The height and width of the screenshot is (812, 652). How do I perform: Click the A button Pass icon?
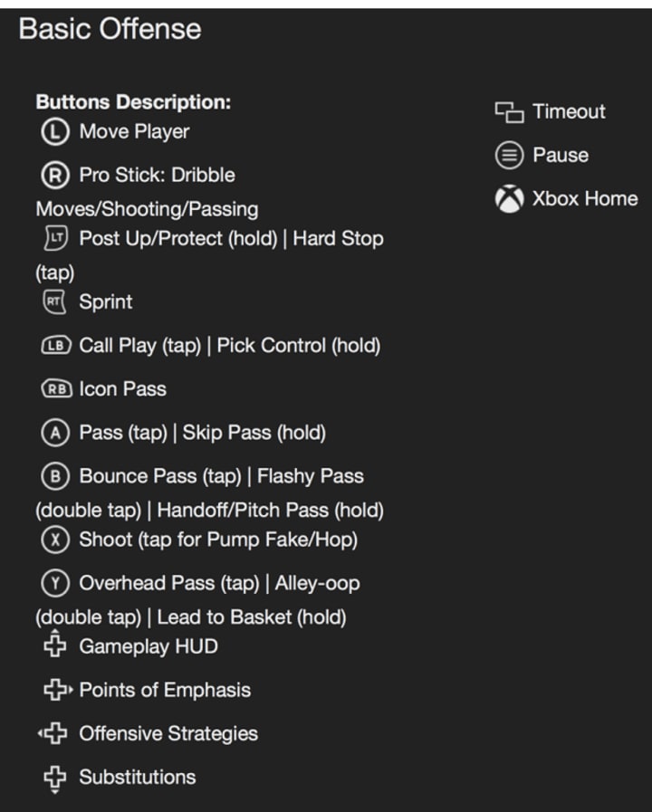tap(55, 433)
